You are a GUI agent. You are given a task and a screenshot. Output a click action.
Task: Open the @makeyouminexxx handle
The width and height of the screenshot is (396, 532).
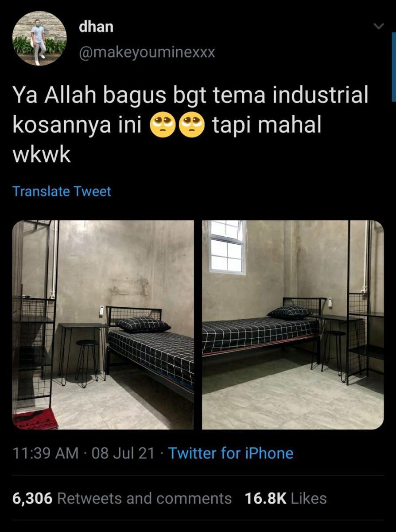point(147,53)
